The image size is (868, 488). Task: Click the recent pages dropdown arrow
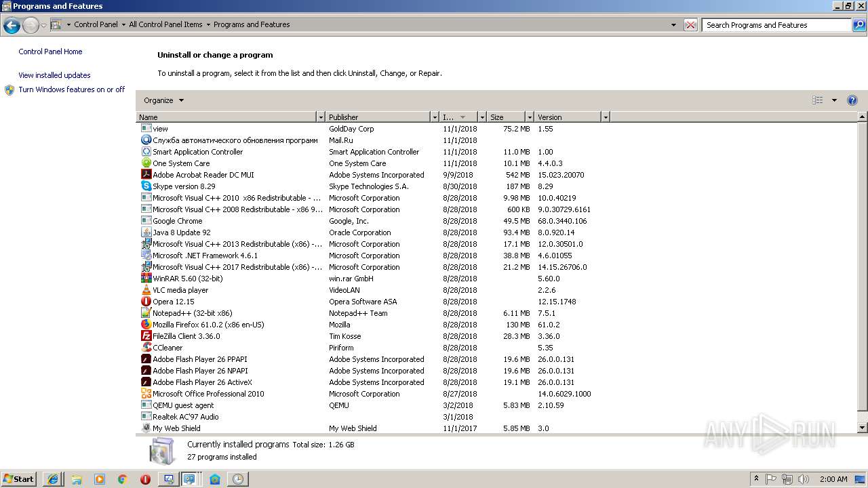[x=43, y=26]
